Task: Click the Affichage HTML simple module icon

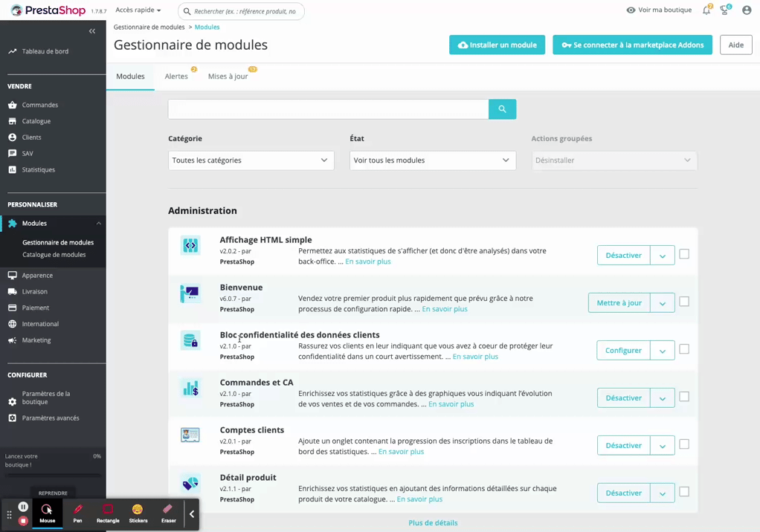Action: click(190, 245)
